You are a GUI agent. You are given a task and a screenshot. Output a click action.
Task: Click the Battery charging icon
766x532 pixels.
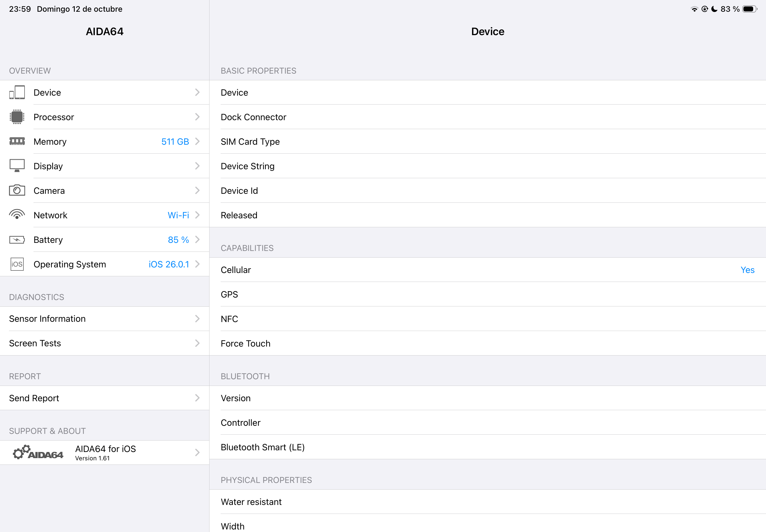(17, 240)
